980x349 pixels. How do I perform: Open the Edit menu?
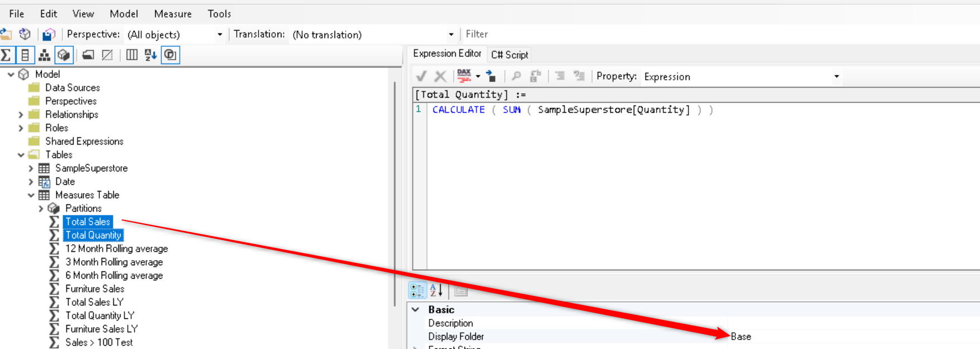coord(49,14)
